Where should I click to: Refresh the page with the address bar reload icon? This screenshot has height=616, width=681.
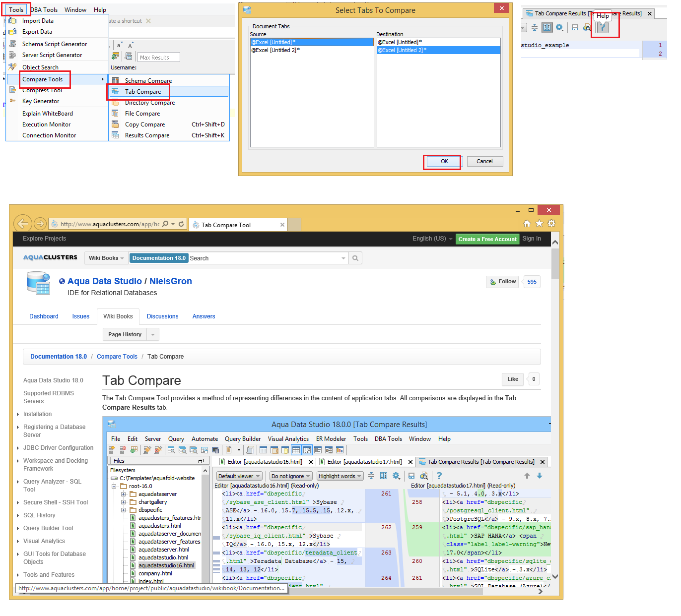[181, 224]
